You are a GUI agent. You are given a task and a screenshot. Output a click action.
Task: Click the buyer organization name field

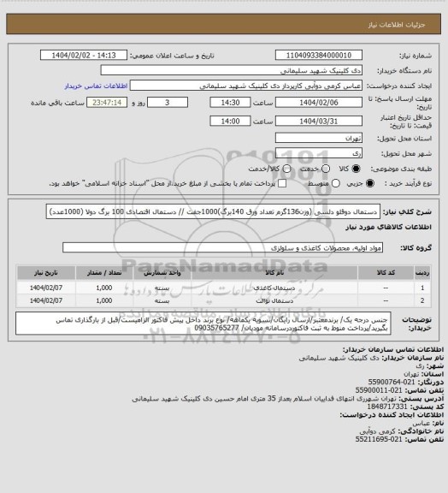(x=231, y=70)
